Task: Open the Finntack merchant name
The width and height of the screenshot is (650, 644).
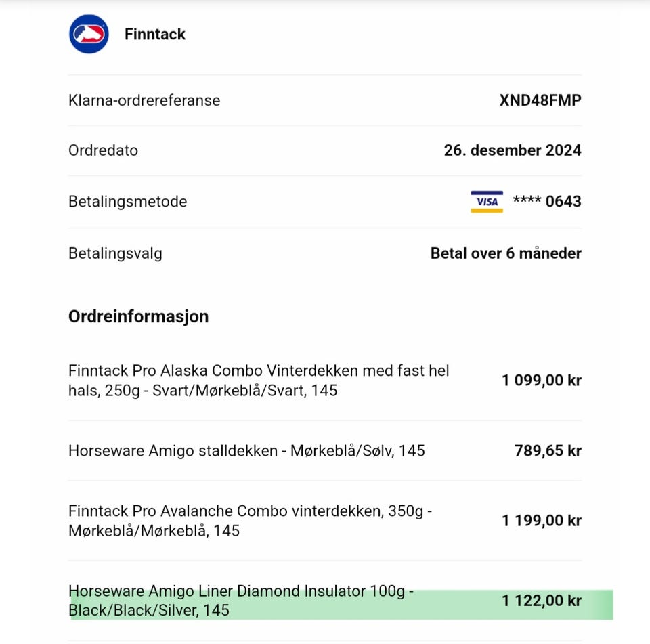Action: [x=155, y=35]
